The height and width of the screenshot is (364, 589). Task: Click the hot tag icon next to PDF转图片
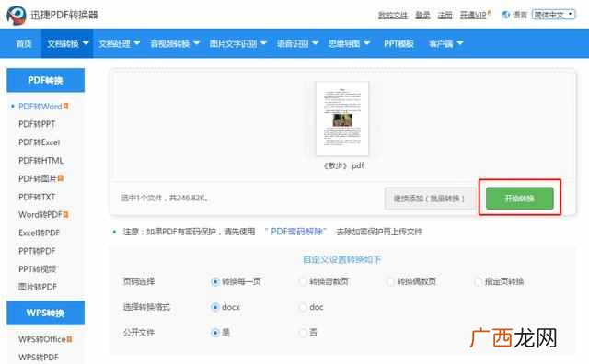click(x=61, y=178)
